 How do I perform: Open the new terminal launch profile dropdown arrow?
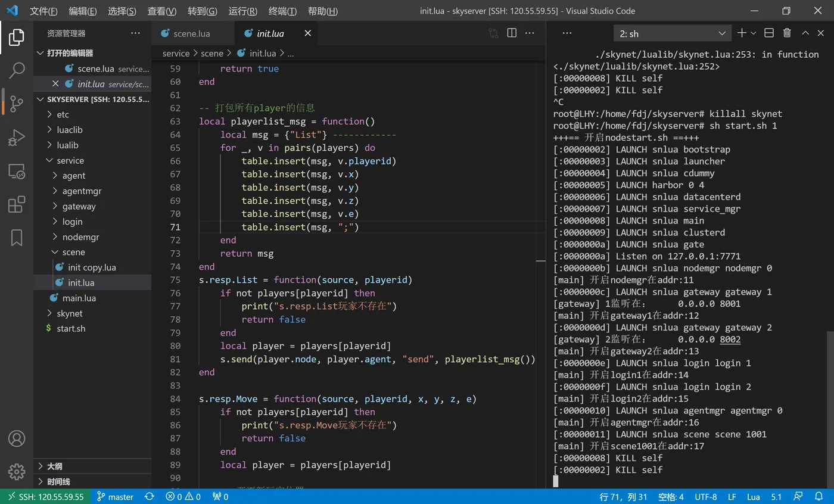click(754, 33)
